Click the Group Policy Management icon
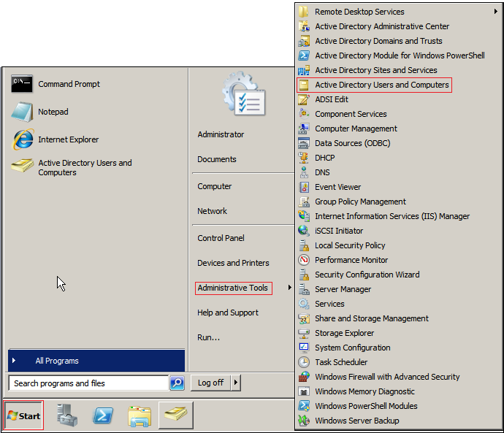504x433 pixels. (x=304, y=202)
